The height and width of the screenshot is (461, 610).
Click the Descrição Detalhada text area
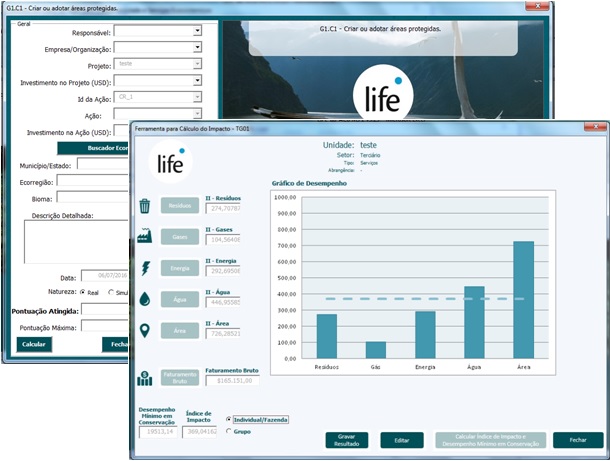tap(76, 242)
